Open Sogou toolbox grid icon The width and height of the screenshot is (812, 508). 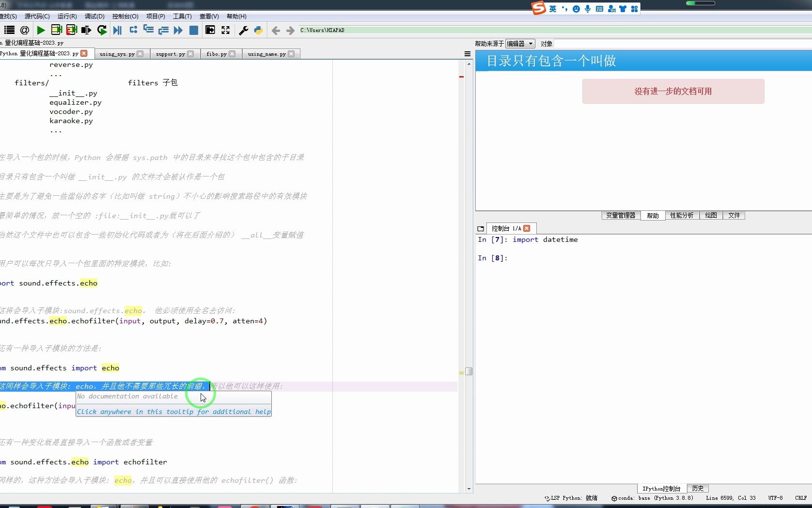tap(634, 9)
